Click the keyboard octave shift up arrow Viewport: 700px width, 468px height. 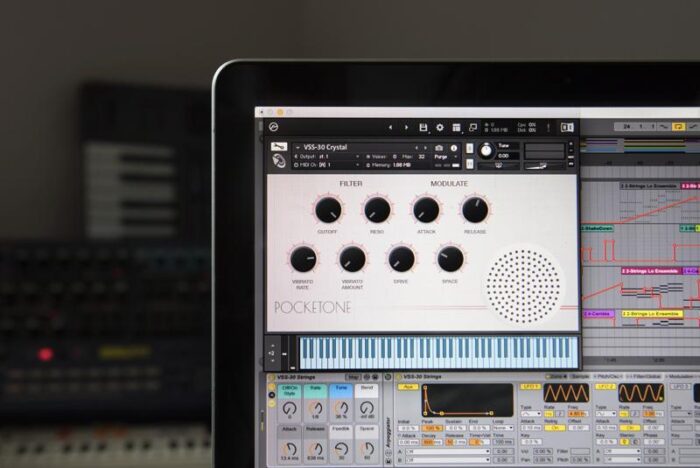coord(272,345)
